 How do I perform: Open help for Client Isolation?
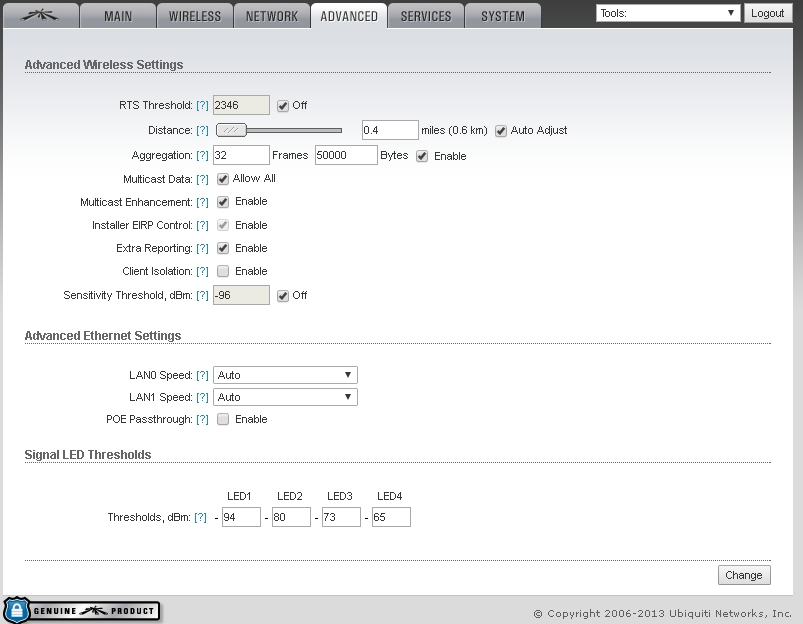tap(202, 272)
